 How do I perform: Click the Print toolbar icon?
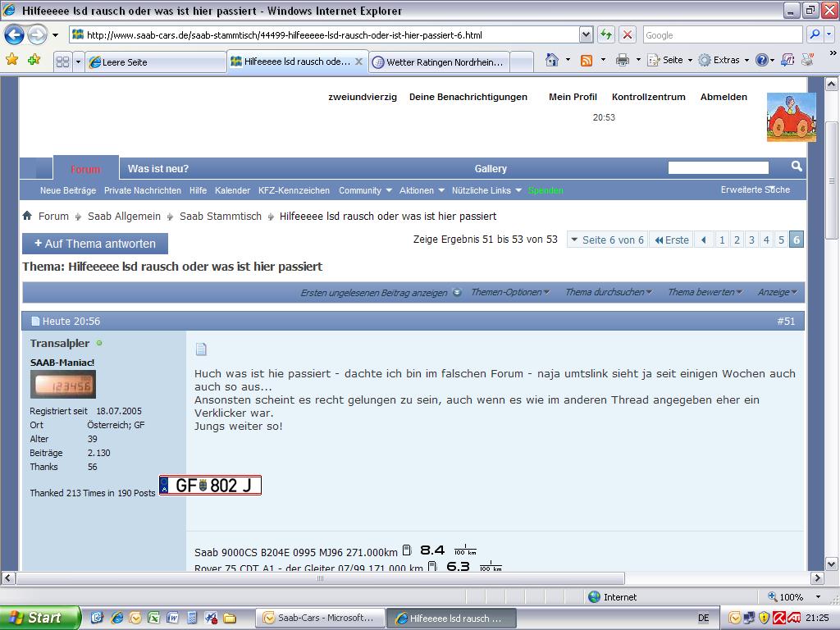pyautogui.click(x=622, y=61)
